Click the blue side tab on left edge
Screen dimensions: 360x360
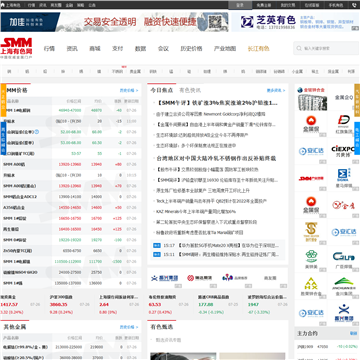pos(3,138)
